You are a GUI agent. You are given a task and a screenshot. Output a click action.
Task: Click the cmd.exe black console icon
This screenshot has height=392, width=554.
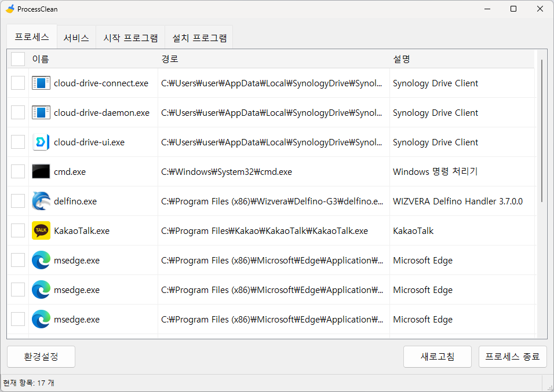(41, 171)
